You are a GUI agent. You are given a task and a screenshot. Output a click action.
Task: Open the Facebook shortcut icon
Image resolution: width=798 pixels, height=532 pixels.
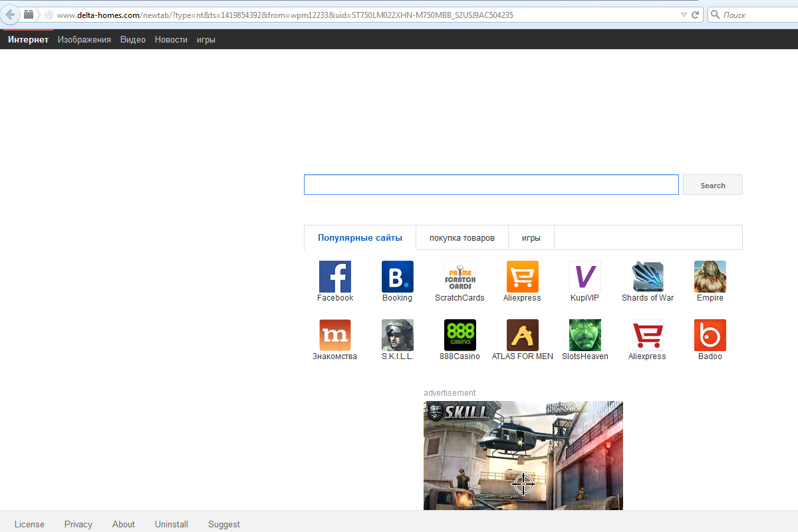[x=334, y=277]
